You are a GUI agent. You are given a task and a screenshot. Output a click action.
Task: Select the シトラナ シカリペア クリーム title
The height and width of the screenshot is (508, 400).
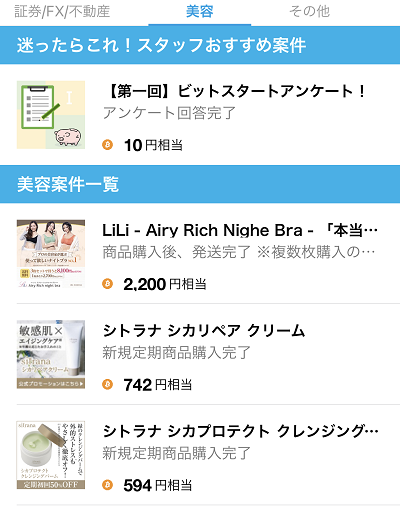point(204,331)
